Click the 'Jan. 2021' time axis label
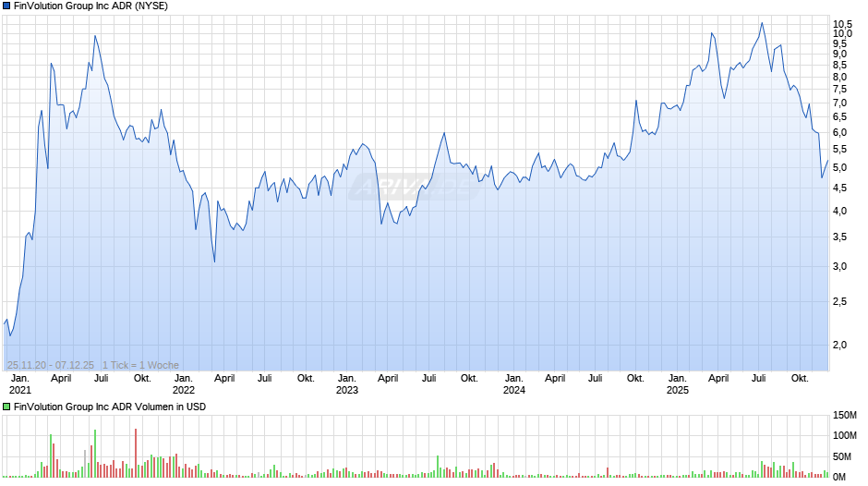Screen dimensions: 868x486 20,384
